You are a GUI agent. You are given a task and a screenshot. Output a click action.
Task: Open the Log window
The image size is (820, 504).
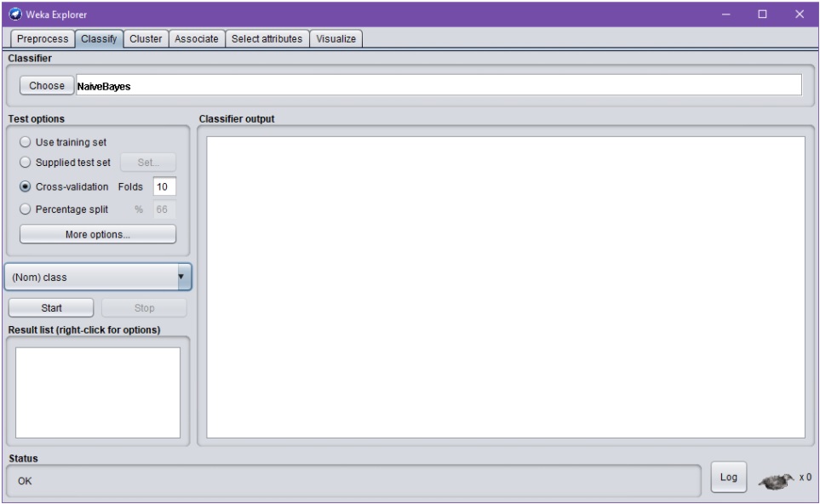coord(728,478)
